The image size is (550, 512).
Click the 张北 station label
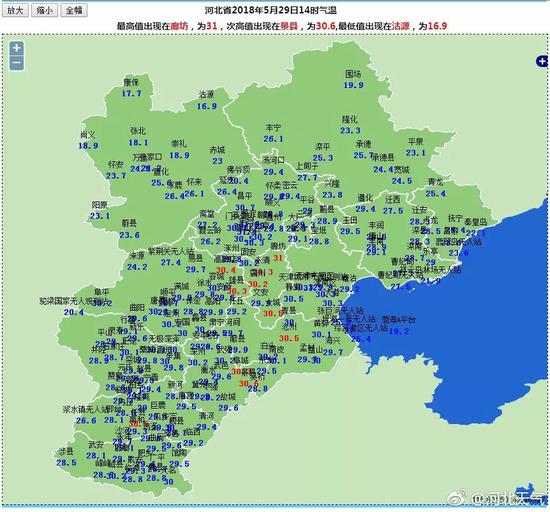(x=138, y=131)
